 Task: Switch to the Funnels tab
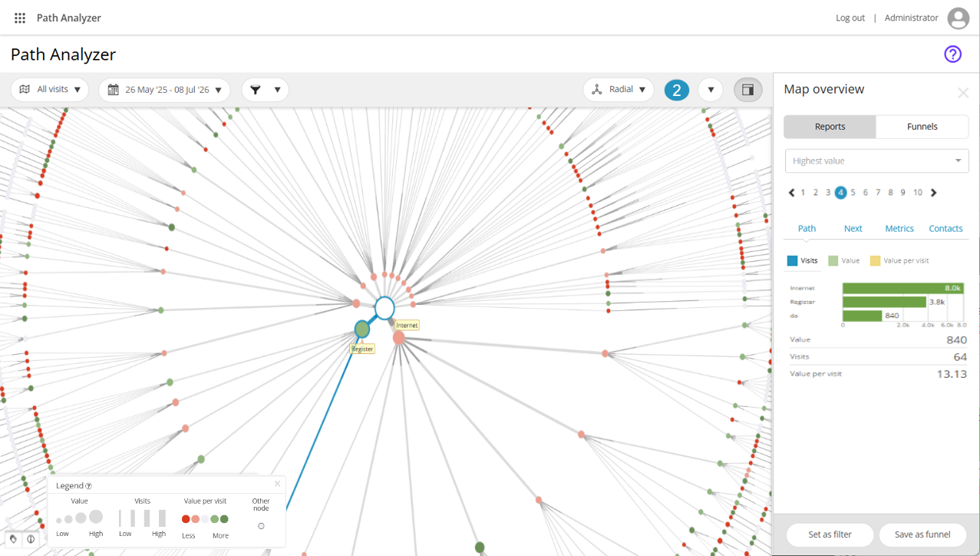pyautogui.click(x=922, y=127)
